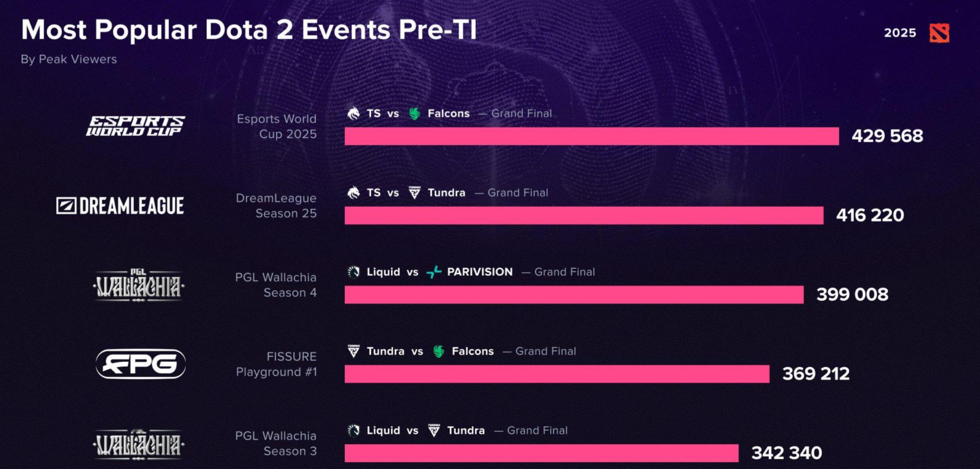Select the DreamLeague 416 220 pink bar
The width and height of the screenshot is (980, 469).
click(584, 215)
